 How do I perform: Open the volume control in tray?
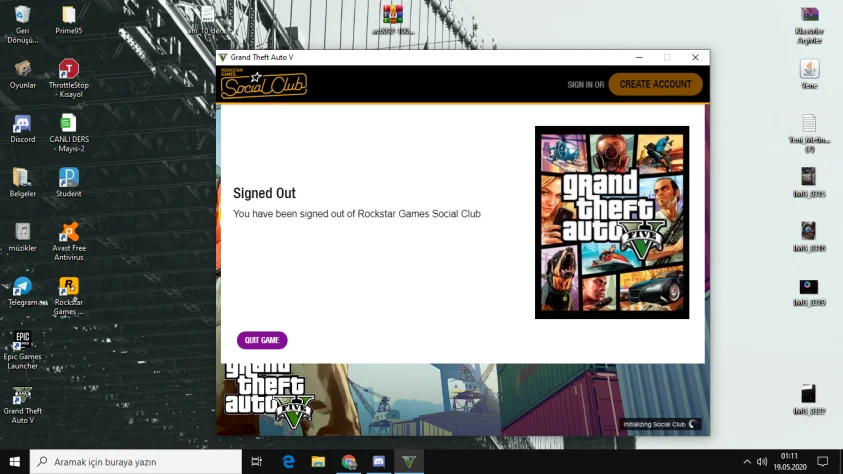pyautogui.click(x=762, y=462)
